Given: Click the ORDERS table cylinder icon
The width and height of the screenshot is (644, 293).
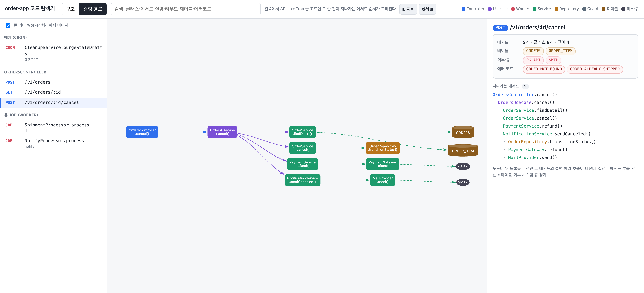Looking at the screenshot, I should [x=463, y=132].
